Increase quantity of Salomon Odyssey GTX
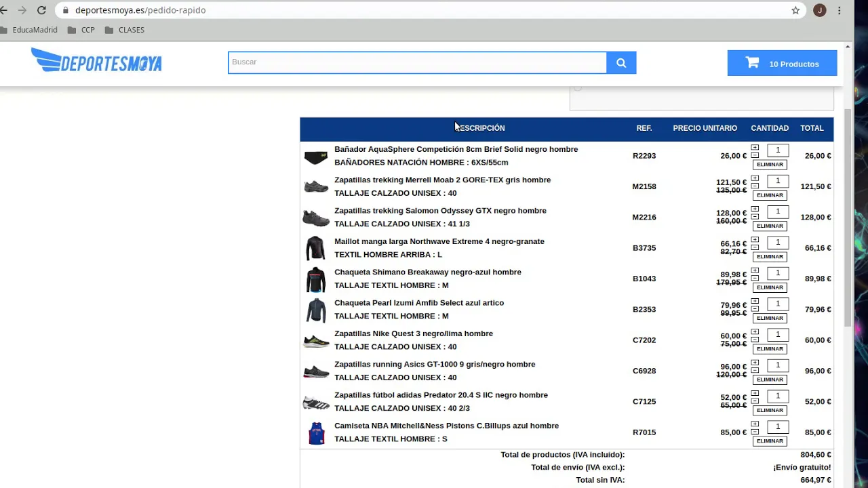The image size is (868, 488). (755, 209)
